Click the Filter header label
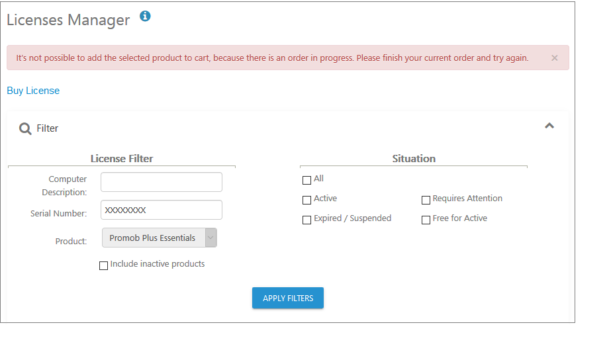Viewport: 611px width, 364px height. point(47,128)
